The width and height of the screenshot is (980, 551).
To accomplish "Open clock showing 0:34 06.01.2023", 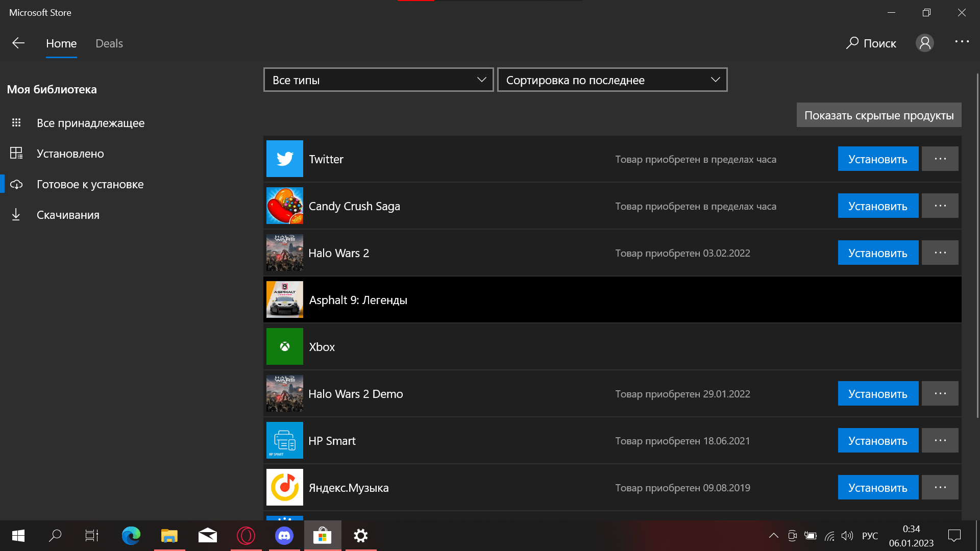I will click(911, 536).
